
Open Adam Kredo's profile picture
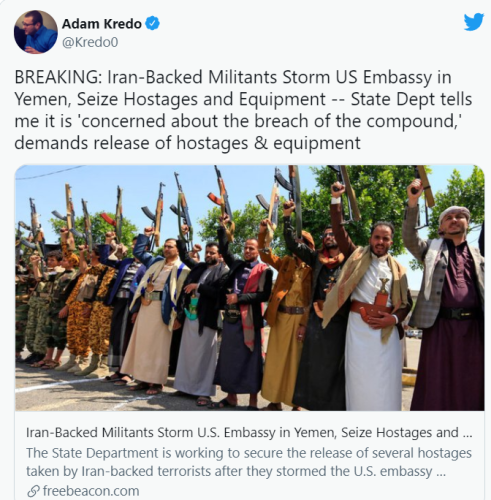pos(36,32)
